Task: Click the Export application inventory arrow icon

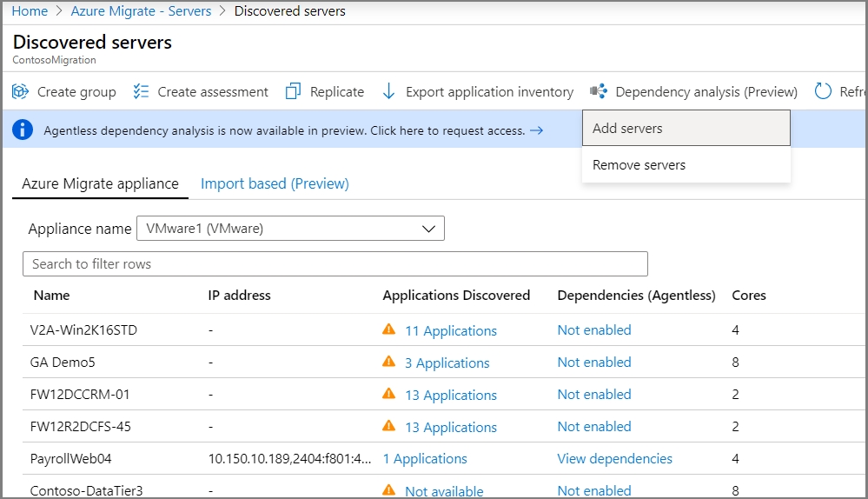Action: (388, 91)
